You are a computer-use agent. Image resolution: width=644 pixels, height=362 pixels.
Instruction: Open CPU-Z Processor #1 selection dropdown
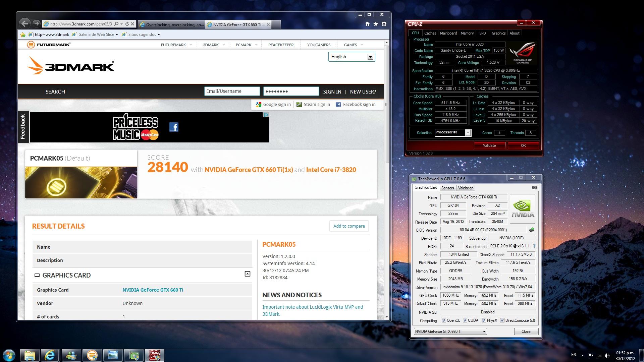[453, 132]
